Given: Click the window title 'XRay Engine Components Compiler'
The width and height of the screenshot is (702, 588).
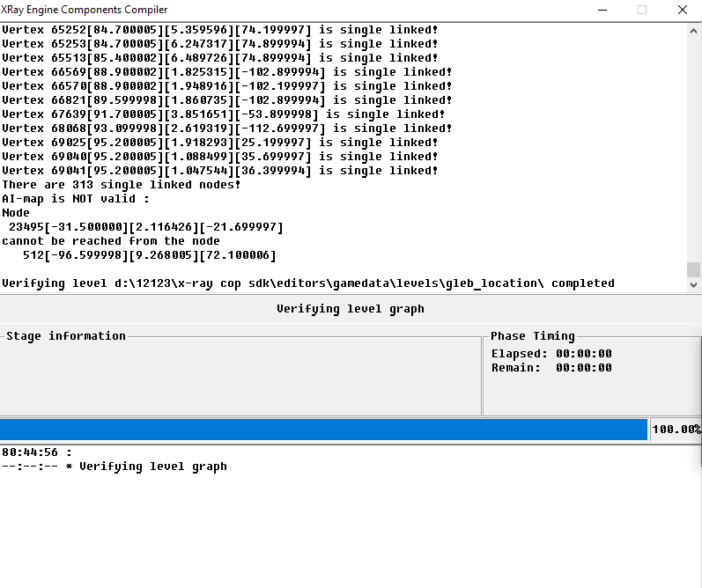Looking at the screenshot, I should tap(85, 10).
